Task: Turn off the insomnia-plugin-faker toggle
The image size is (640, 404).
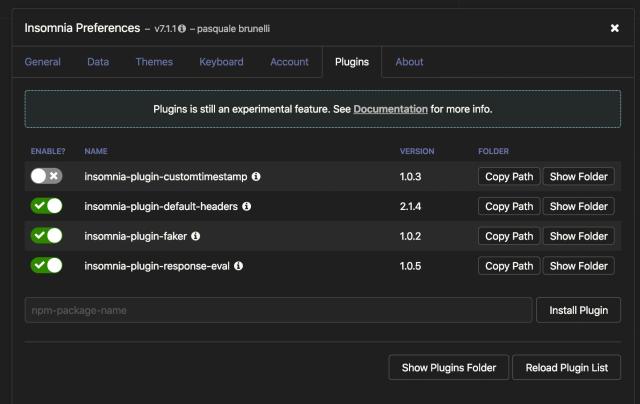Action: (x=46, y=236)
